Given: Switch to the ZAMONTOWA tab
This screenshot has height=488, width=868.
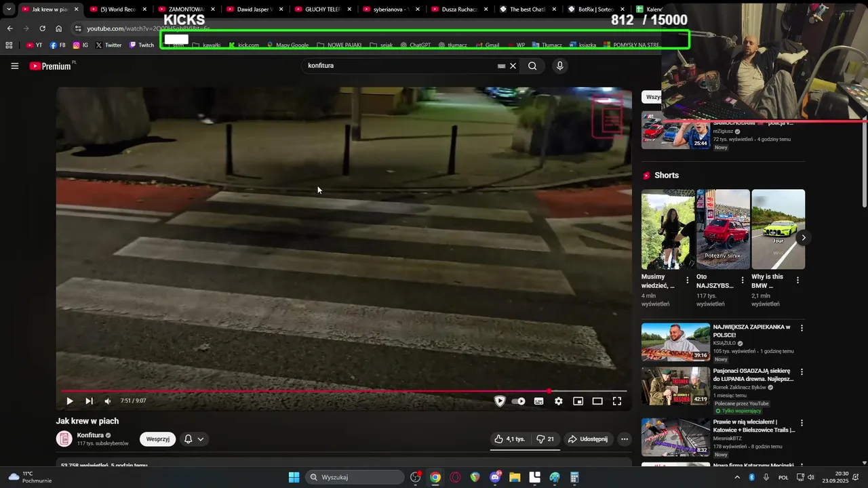Looking at the screenshot, I should [x=186, y=9].
